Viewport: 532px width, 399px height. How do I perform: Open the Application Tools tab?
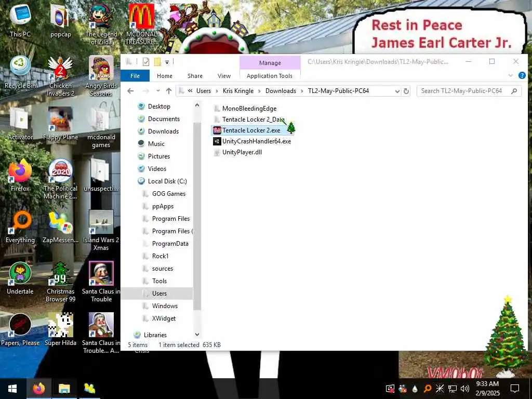pos(270,76)
